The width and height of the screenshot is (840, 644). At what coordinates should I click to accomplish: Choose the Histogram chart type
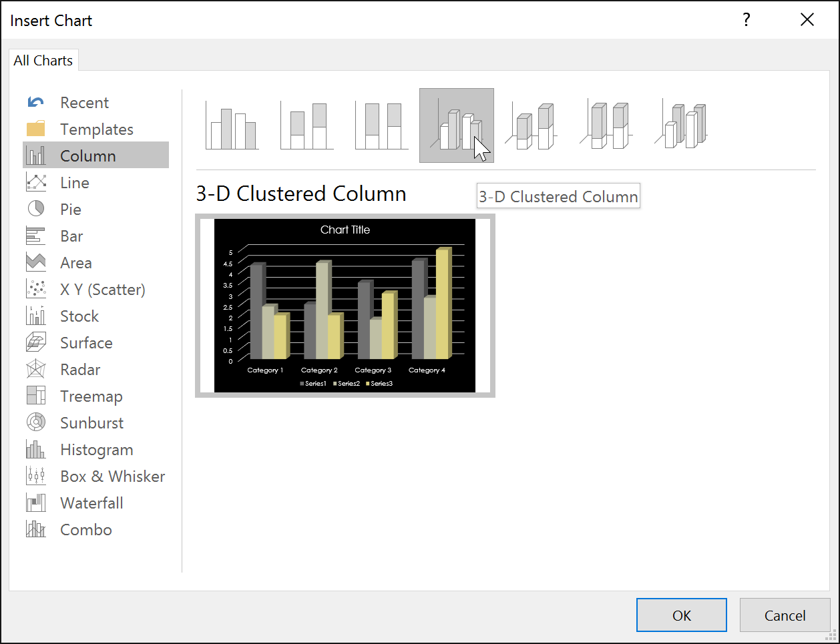coord(95,449)
